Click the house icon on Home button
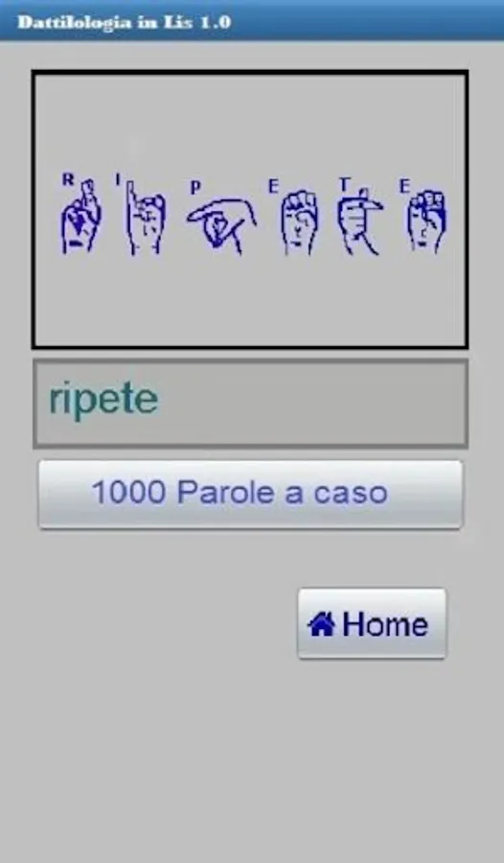The image size is (504, 863). (321, 624)
